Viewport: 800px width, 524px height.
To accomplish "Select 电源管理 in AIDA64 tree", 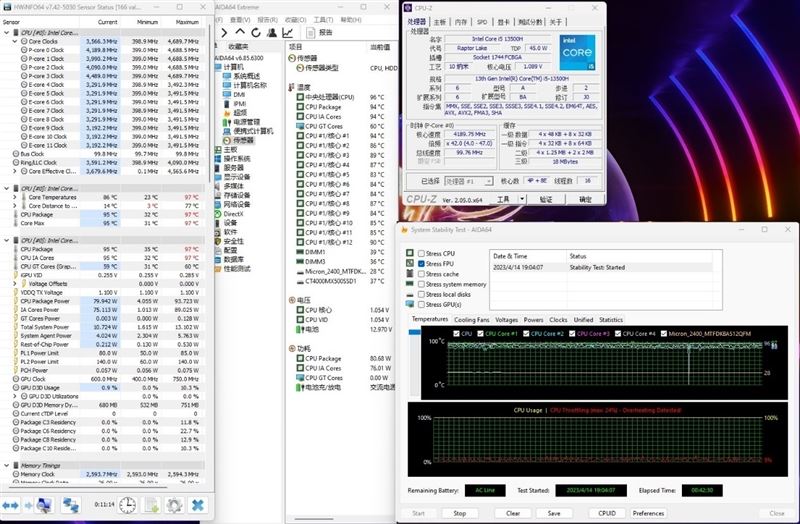I will coord(241,122).
